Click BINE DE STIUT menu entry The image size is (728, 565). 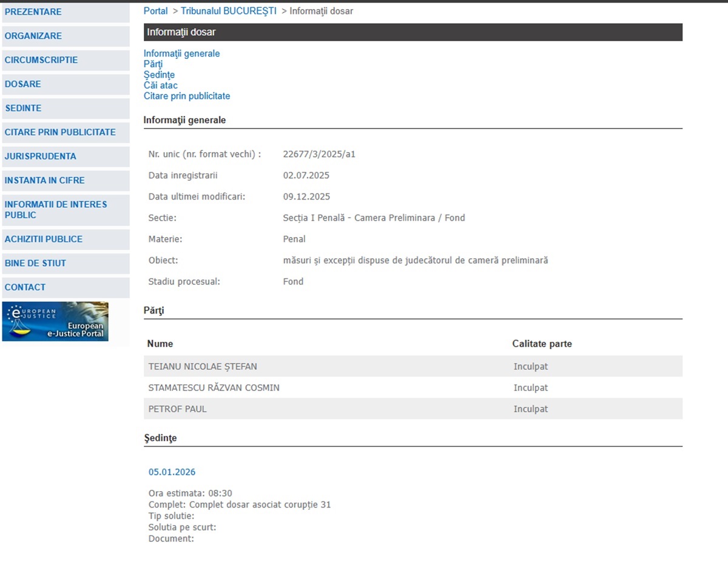coord(35,263)
